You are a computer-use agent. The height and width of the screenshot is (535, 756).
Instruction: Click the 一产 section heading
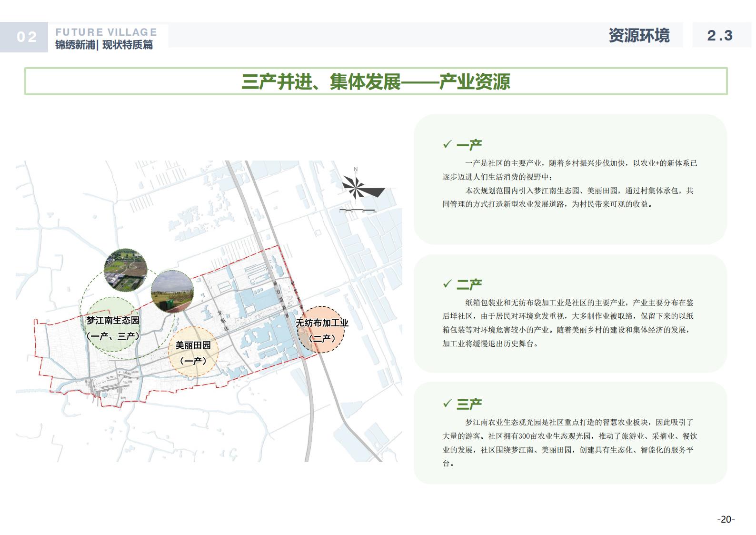coord(469,144)
